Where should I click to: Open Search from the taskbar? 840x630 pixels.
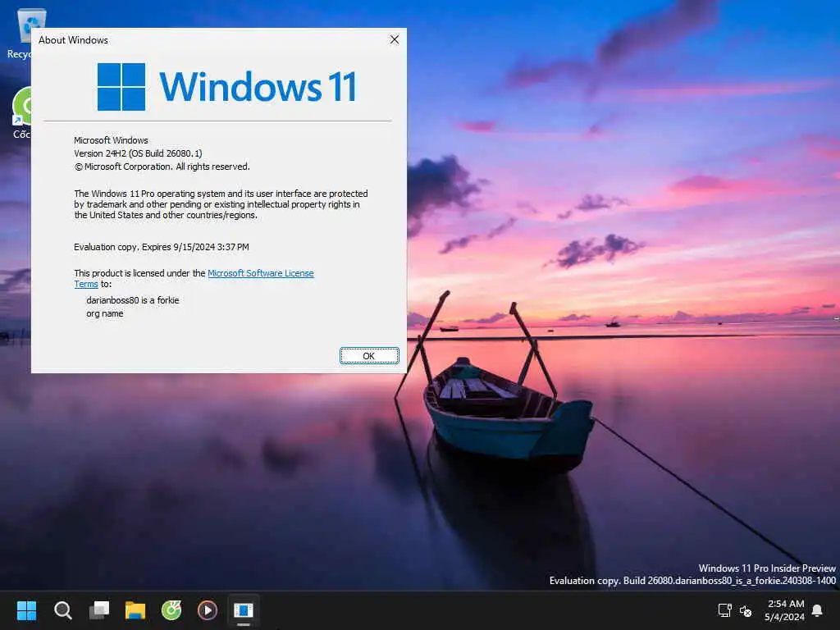[x=62, y=610]
